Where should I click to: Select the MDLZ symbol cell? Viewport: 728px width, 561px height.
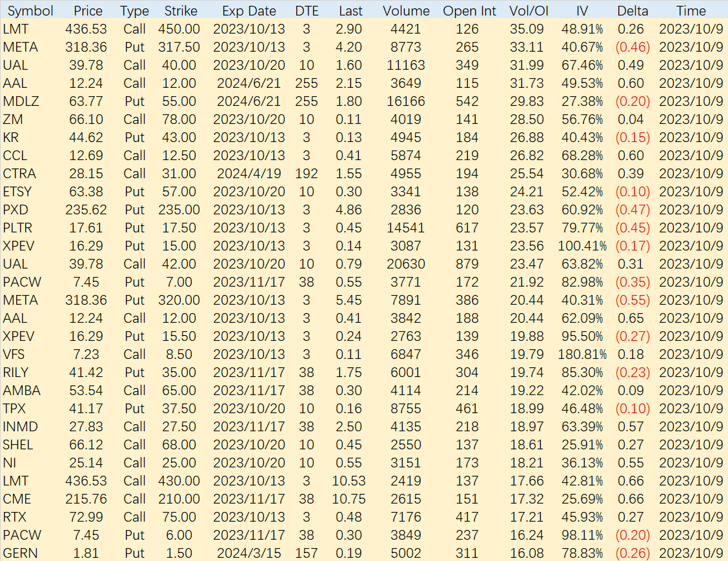[x=21, y=101]
